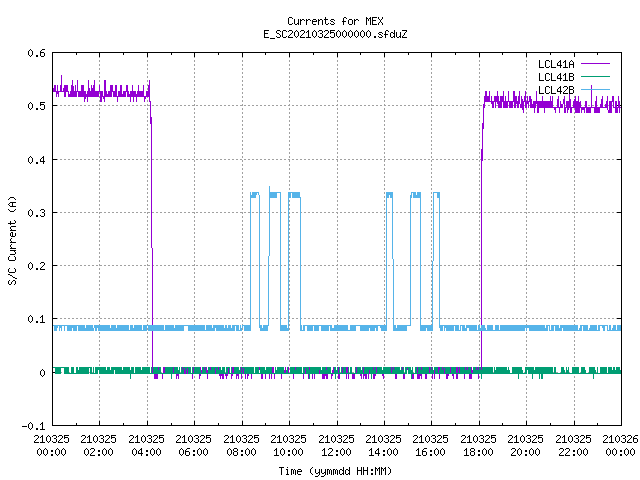Select the file name E_SC20210325000000.sfduZ
Screen dimensions: 640x480
click(x=335, y=34)
